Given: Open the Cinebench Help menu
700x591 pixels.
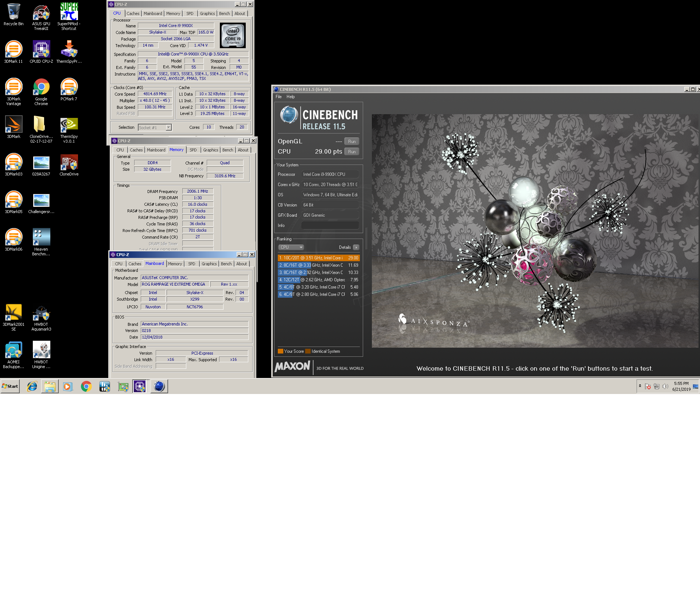Looking at the screenshot, I should coord(291,97).
